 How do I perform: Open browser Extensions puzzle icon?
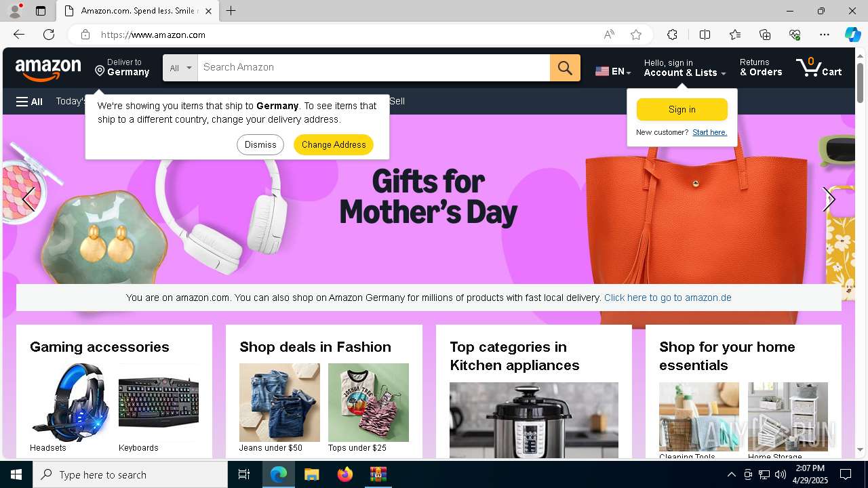(672, 35)
